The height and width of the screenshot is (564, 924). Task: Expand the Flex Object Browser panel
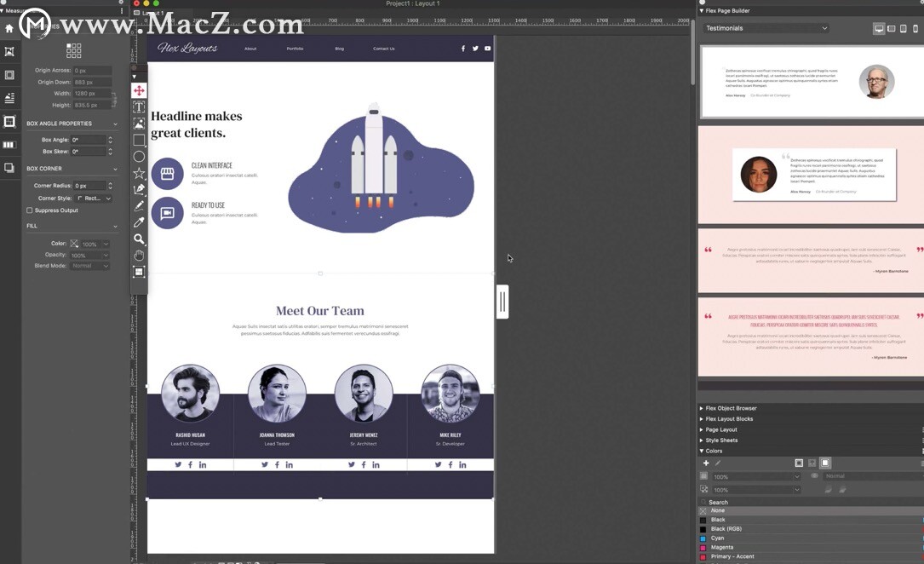click(731, 408)
